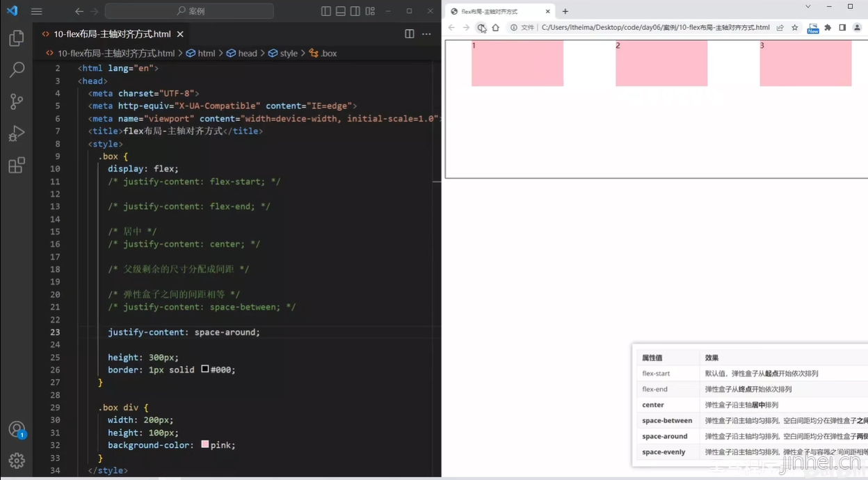This screenshot has width=868, height=480.
Task: Click the title tag line in code
Action: click(175, 131)
